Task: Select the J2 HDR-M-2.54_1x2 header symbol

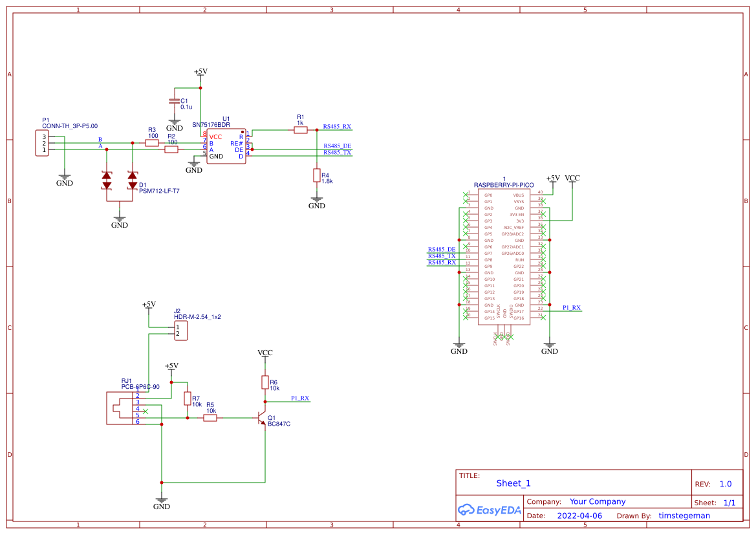Action: coord(180,329)
